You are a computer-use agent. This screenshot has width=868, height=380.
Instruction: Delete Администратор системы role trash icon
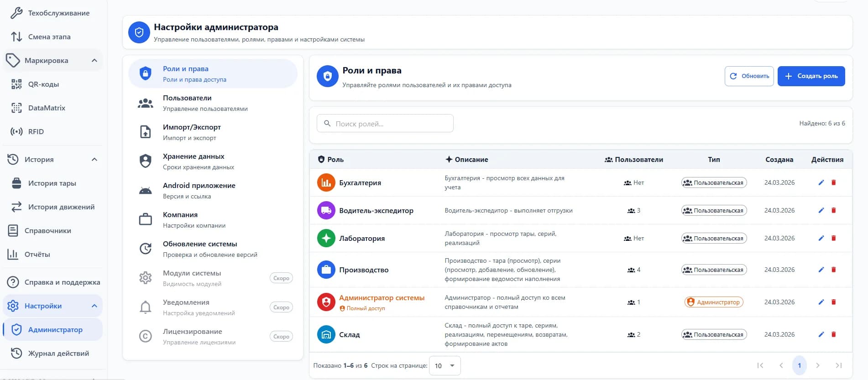pyautogui.click(x=833, y=302)
